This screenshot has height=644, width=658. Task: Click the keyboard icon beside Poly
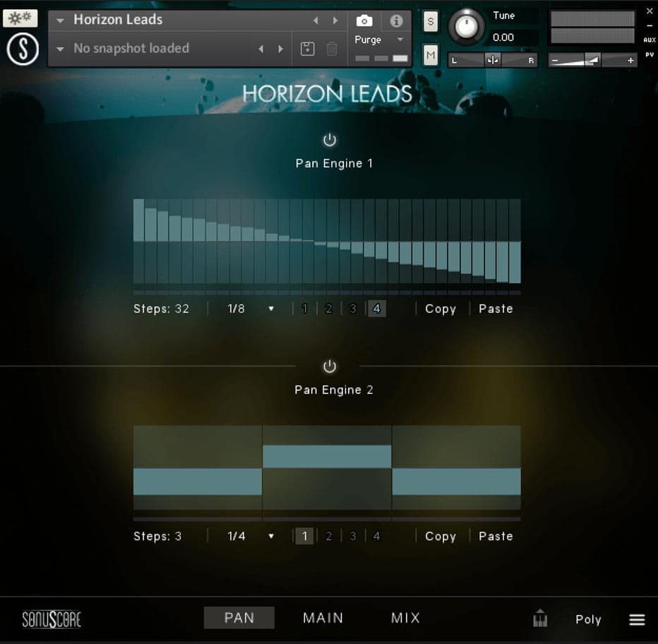540,619
